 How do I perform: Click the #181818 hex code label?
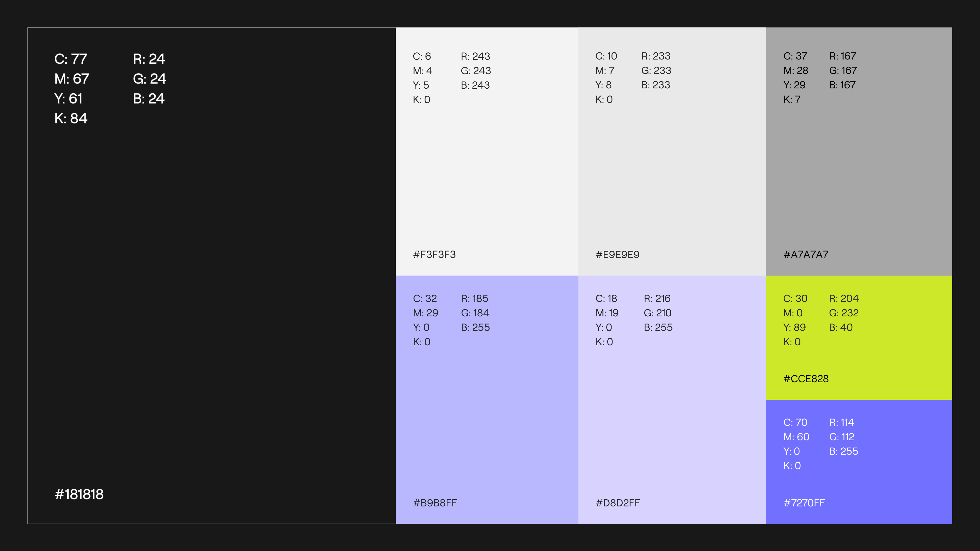79,494
